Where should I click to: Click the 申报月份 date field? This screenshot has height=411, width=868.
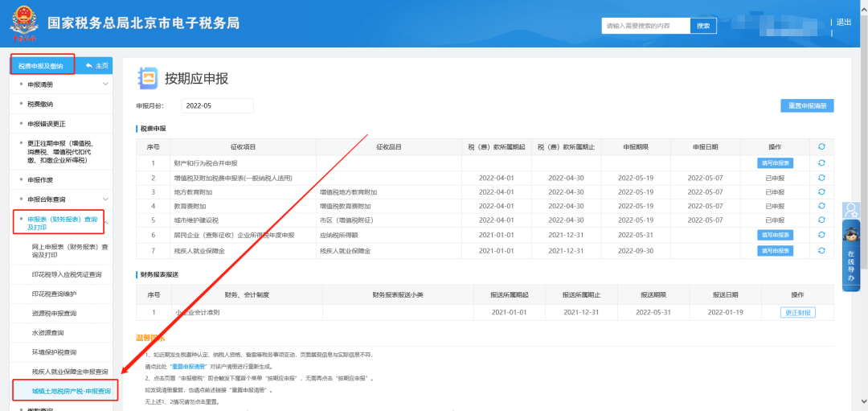(x=217, y=106)
